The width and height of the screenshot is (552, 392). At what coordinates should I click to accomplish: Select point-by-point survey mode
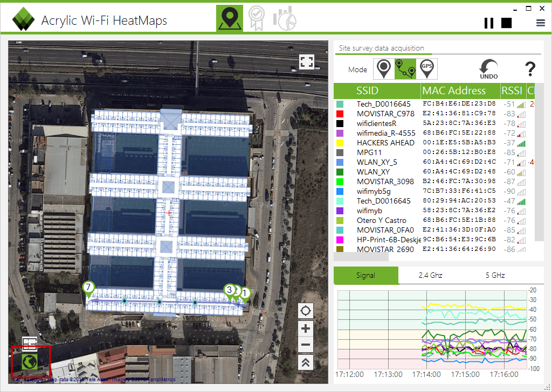click(x=384, y=69)
